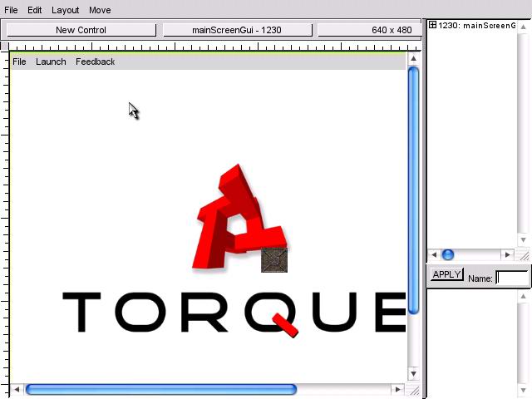Click the canvas horizontal scrollbar right arrow
The width and height of the screenshot is (532, 399).
point(397,389)
